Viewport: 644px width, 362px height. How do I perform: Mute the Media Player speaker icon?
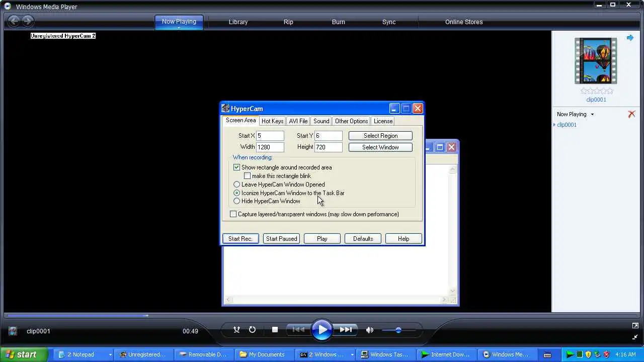(370, 330)
